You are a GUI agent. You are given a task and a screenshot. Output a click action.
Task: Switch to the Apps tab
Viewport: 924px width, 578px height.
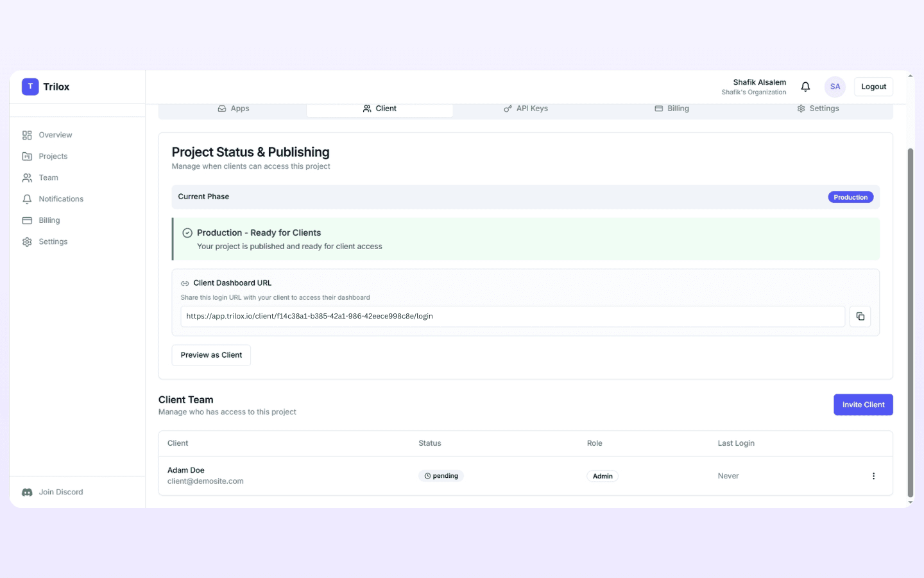click(234, 109)
